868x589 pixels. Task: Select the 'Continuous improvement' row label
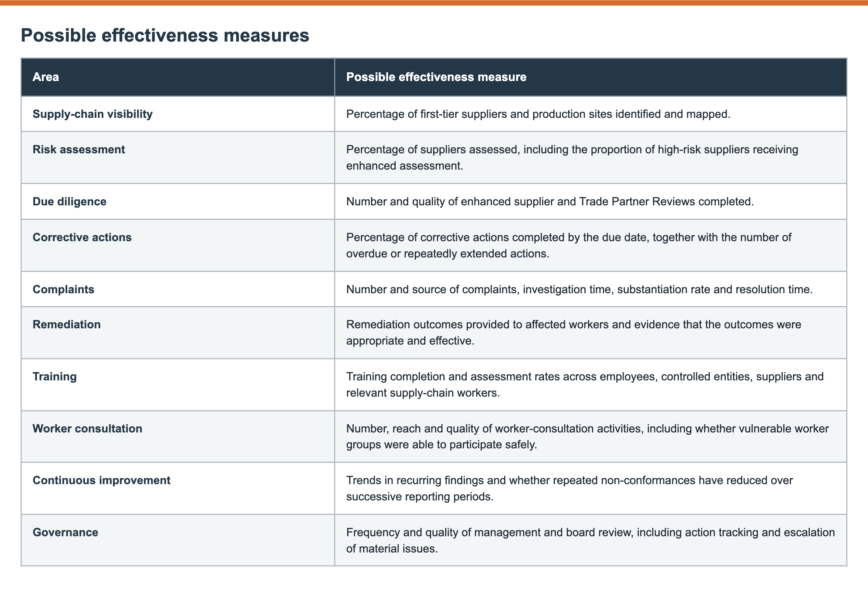pyautogui.click(x=101, y=480)
